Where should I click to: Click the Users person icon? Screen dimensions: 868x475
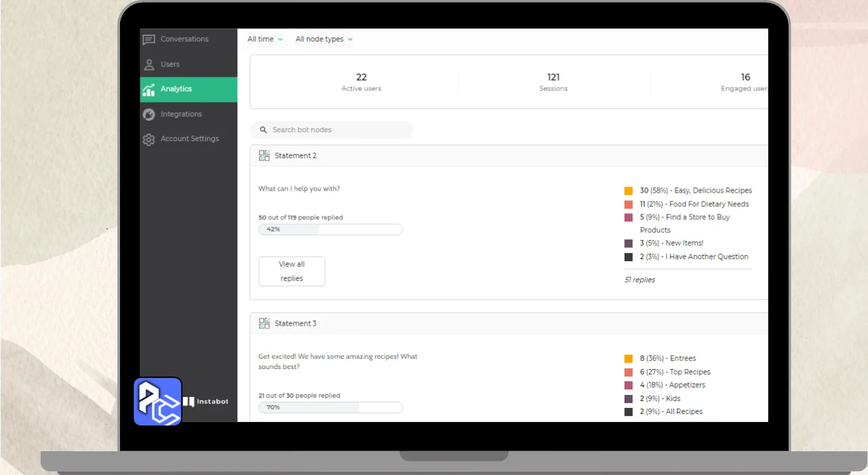click(x=149, y=64)
